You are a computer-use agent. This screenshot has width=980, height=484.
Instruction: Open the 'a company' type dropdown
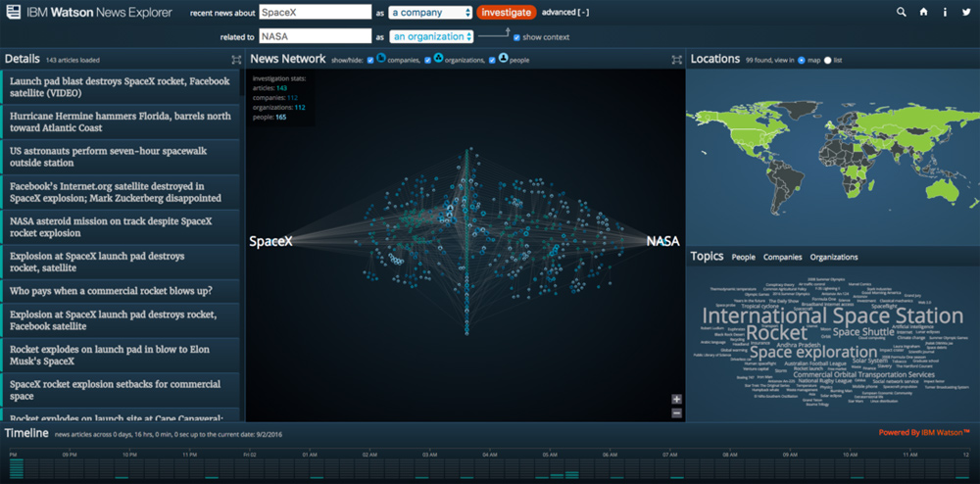click(x=430, y=13)
